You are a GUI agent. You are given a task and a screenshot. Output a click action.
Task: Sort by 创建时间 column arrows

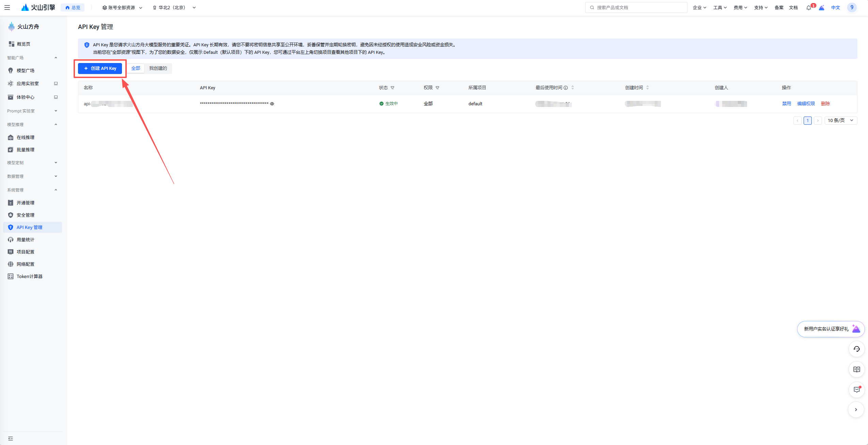click(x=648, y=88)
